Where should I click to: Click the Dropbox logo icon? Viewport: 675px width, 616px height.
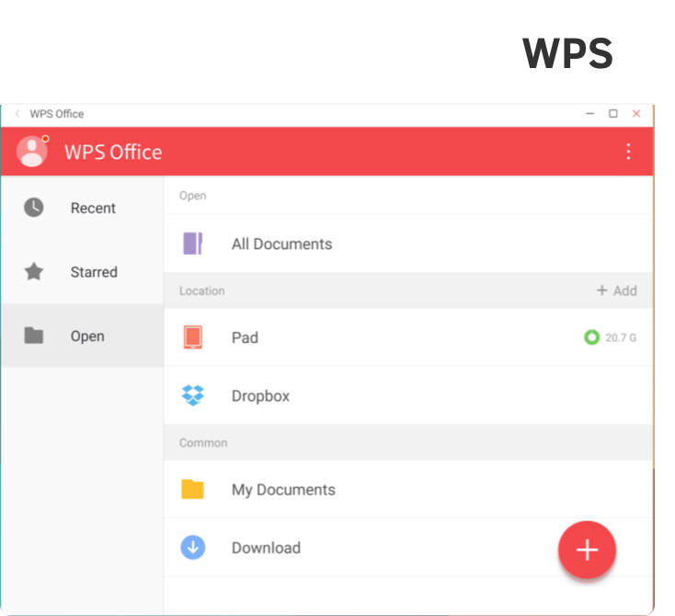192,396
